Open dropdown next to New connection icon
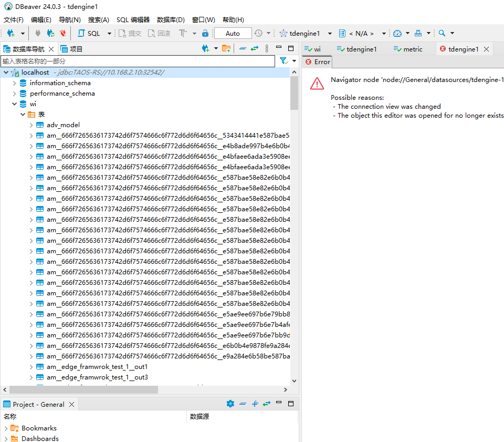The height and width of the screenshot is (442, 504). (x=23, y=33)
